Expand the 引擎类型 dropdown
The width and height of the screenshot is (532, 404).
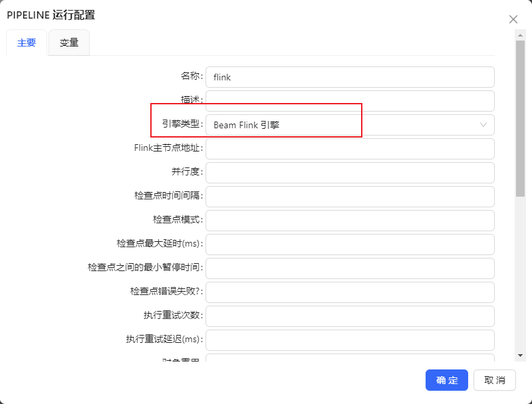pyautogui.click(x=350, y=125)
